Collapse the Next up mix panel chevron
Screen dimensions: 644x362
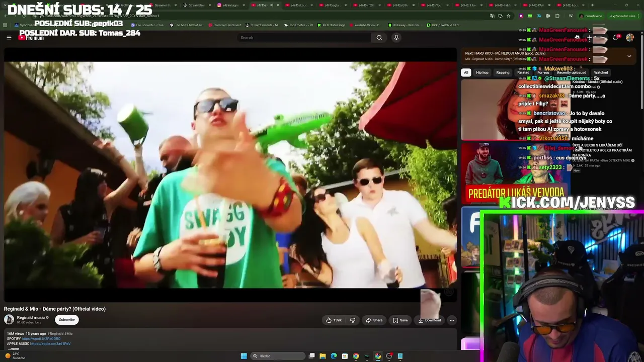tap(629, 56)
